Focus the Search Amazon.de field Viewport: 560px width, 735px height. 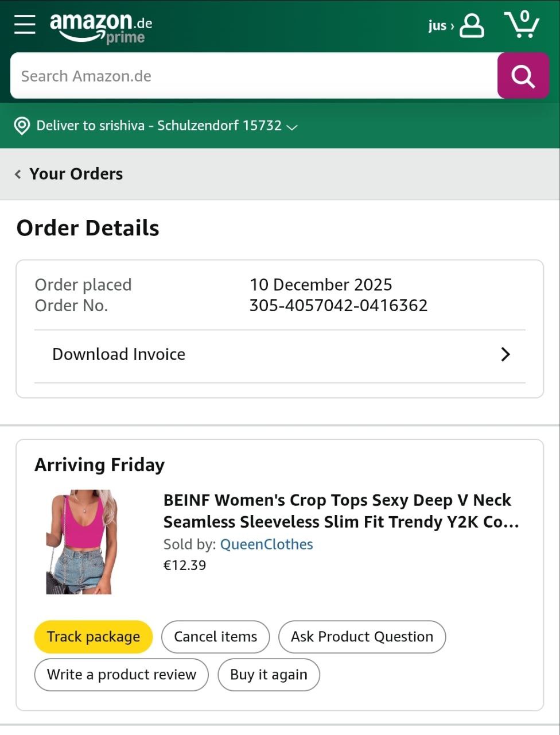(254, 76)
